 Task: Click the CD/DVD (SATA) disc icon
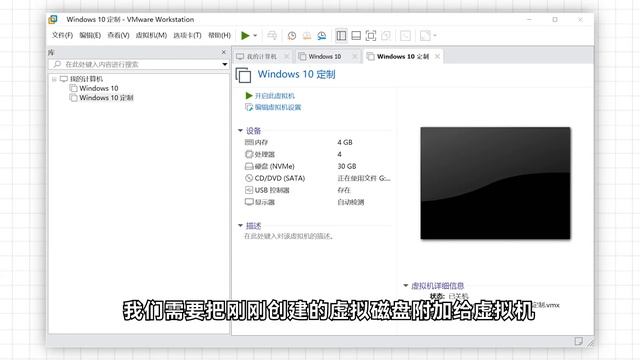[x=249, y=178]
